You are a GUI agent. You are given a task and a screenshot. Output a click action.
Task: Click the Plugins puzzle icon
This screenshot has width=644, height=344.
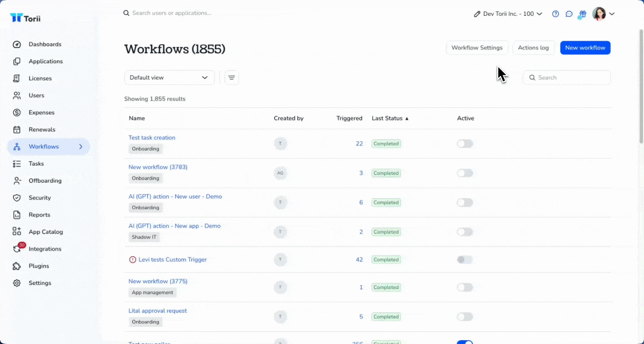[17, 266]
